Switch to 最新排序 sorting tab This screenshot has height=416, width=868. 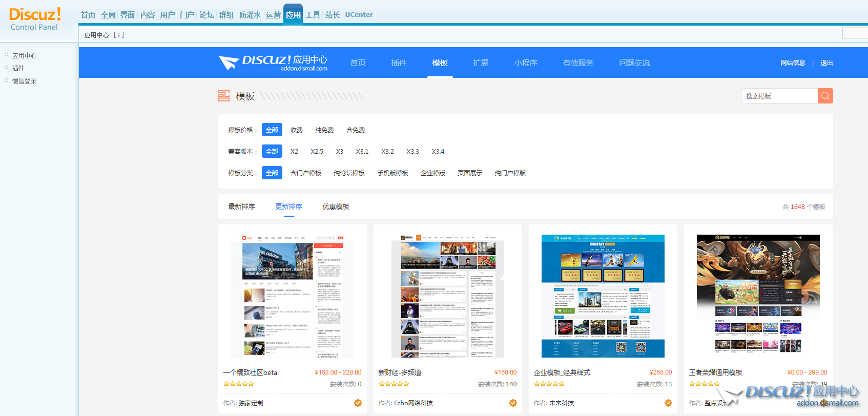241,206
